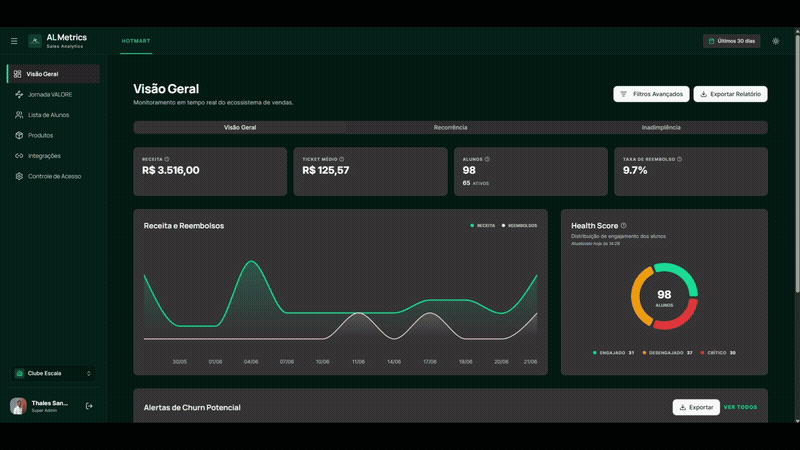The image size is (800, 450).
Task: Click info icon next to Health Score
Action: [x=623, y=226]
